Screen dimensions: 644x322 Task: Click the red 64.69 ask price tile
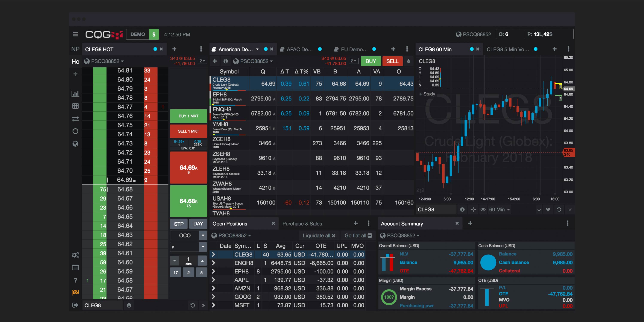tap(188, 167)
